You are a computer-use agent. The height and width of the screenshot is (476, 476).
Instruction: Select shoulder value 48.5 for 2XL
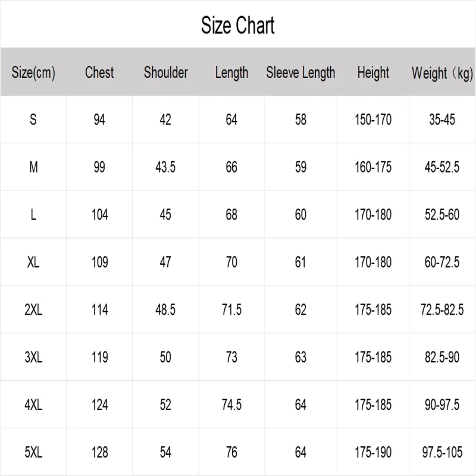tap(165, 309)
